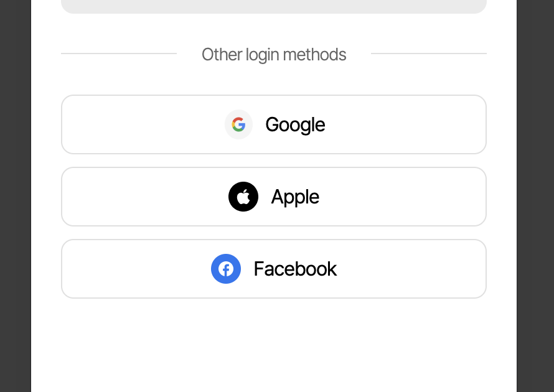Click the 'Google' text label

coord(295,124)
